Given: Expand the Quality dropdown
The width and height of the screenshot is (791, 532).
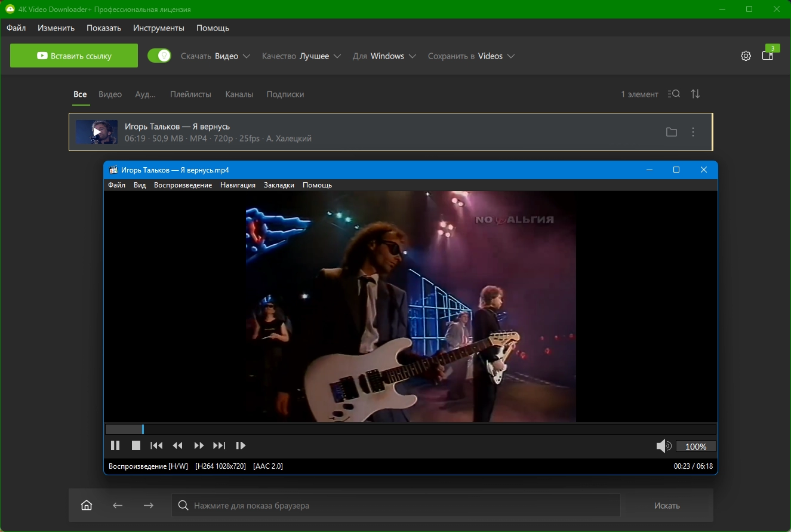Looking at the screenshot, I should pos(301,56).
